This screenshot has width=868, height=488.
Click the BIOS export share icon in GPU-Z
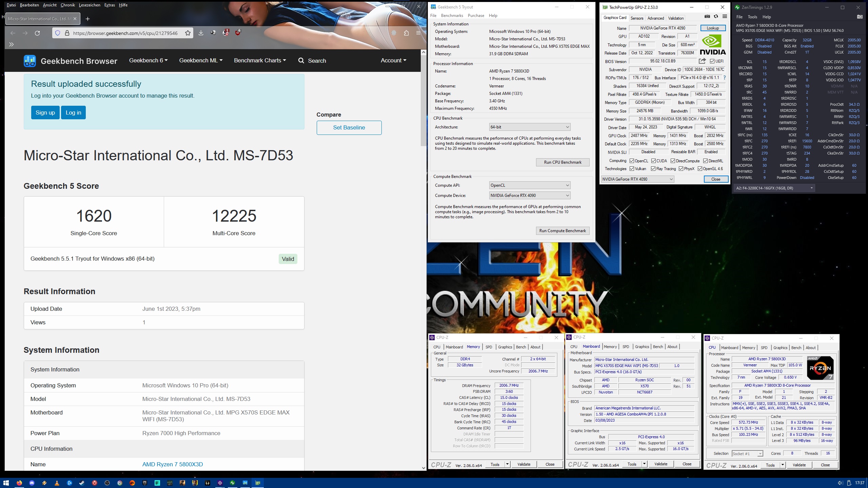point(702,61)
